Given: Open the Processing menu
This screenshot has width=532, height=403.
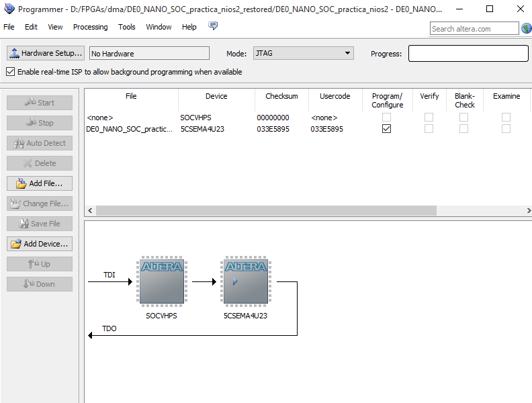Looking at the screenshot, I should (x=90, y=27).
